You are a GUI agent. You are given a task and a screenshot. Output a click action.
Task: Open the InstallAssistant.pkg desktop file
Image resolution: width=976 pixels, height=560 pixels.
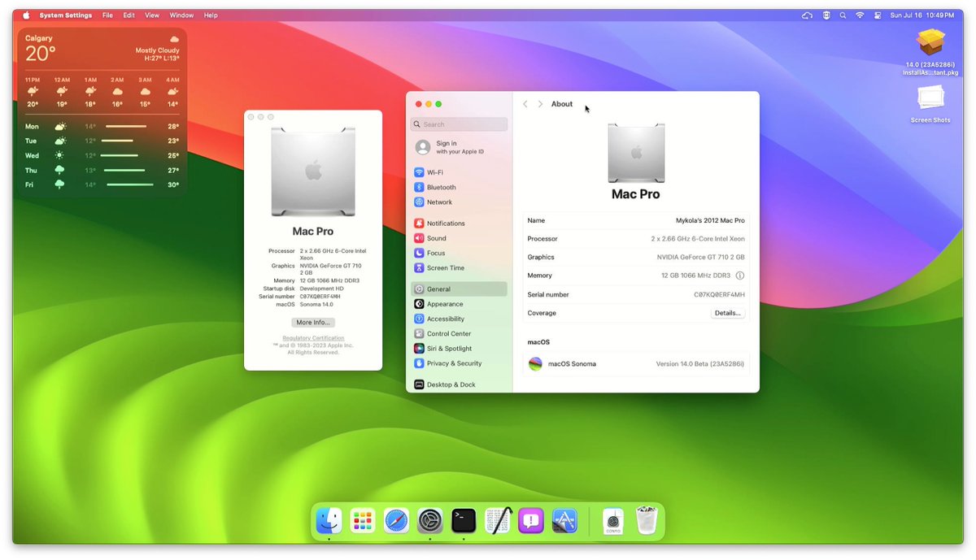pyautogui.click(x=930, y=52)
